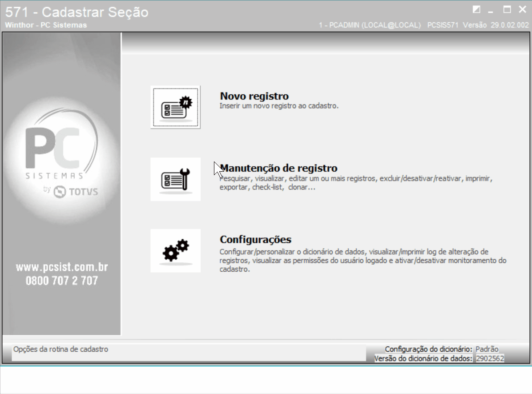Click the 'Versão do dicionário de dados:' label
Image resolution: width=532 pixels, height=394 pixels.
coord(423,358)
